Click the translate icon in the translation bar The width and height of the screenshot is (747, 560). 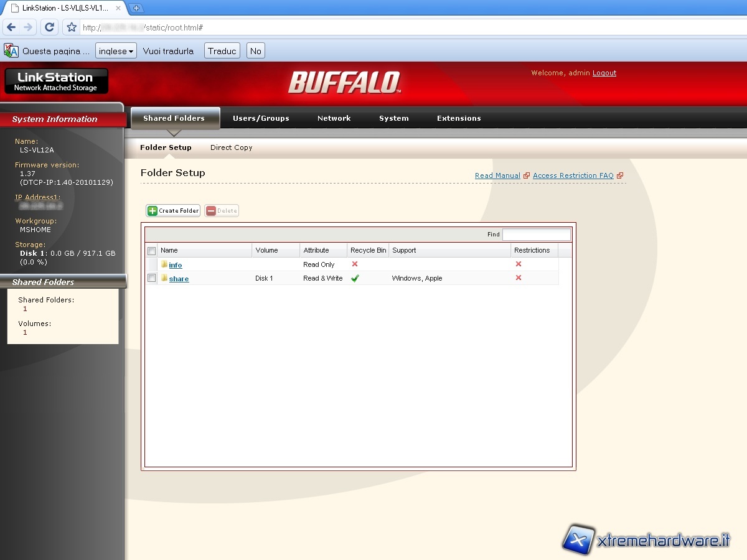(11, 51)
